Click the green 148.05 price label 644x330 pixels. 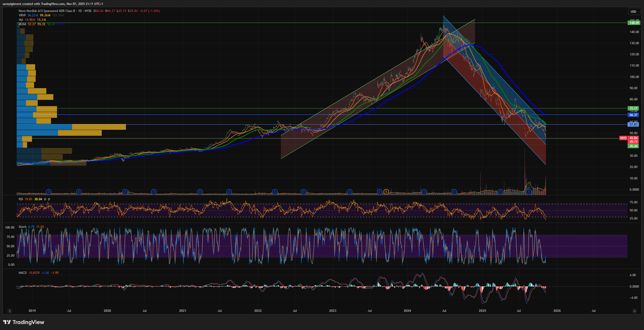(634, 23)
